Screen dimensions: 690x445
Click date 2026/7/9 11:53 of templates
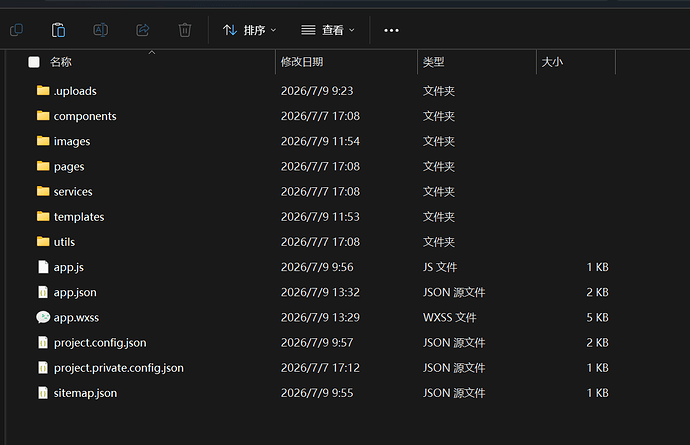(x=320, y=217)
